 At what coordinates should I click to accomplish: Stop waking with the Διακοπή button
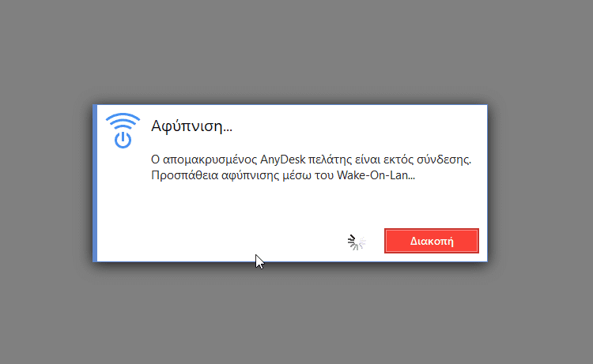(432, 241)
